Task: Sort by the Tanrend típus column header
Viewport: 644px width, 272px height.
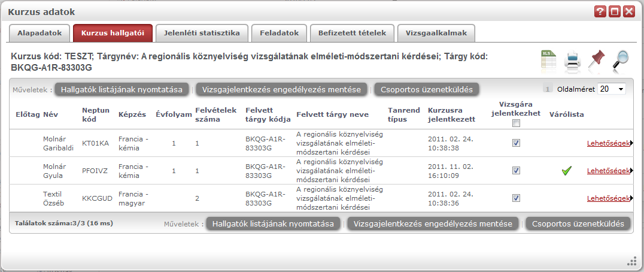Action: click(404, 114)
